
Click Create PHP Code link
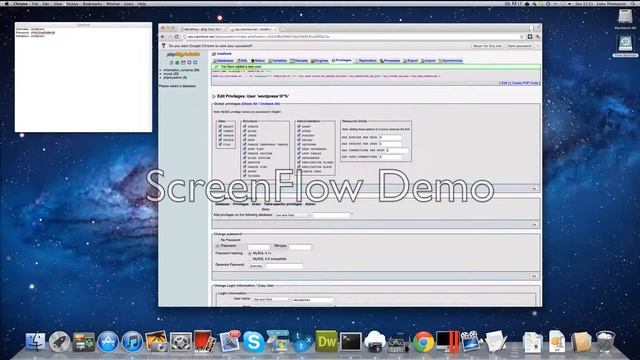[525, 83]
